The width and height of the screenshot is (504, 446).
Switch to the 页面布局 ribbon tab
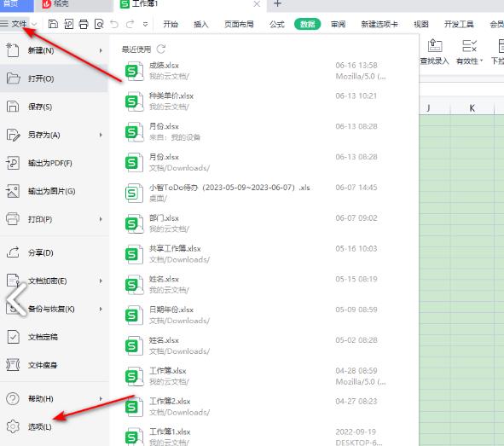point(239,24)
